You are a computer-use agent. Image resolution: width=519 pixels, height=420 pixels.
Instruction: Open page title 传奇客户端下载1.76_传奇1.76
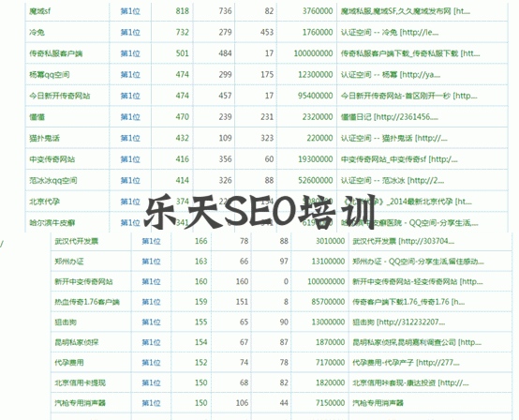pos(401,302)
